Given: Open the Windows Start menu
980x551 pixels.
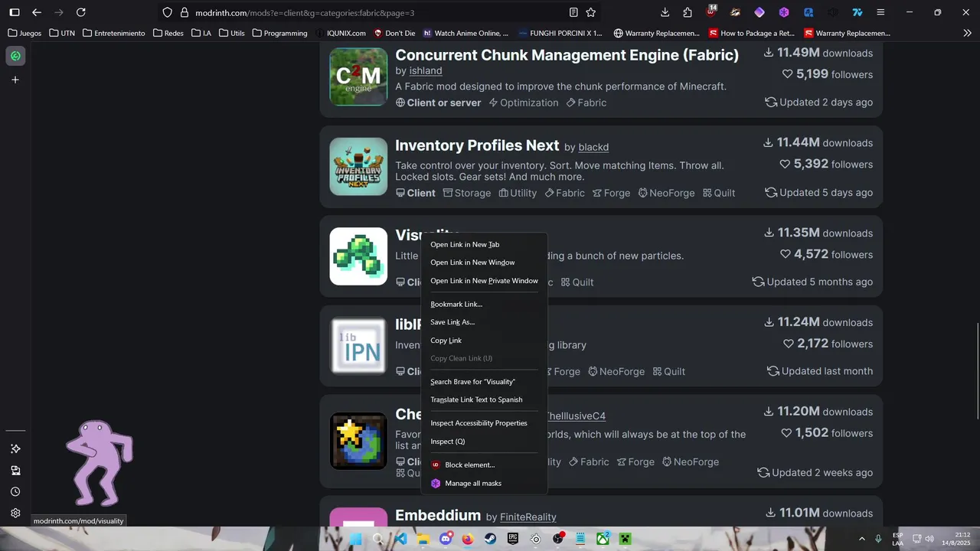Looking at the screenshot, I should pos(355,539).
